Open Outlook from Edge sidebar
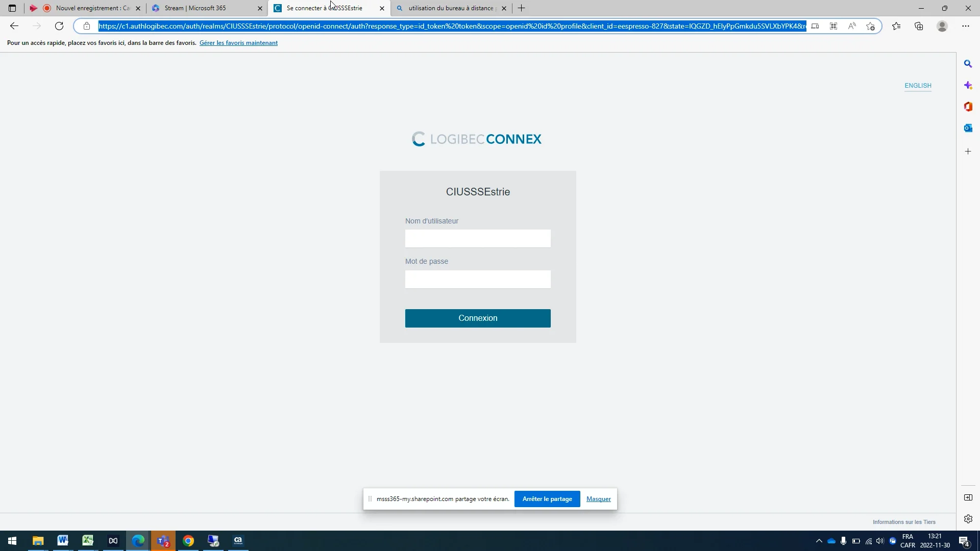This screenshot has width=980, height=551. (x=968, y=128)
